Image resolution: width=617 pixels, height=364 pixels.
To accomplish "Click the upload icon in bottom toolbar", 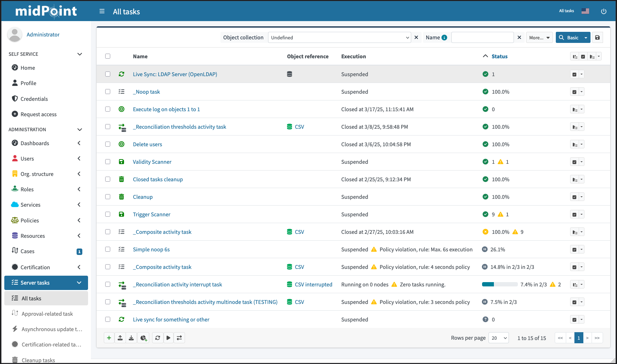I will [x=120, y=338].
